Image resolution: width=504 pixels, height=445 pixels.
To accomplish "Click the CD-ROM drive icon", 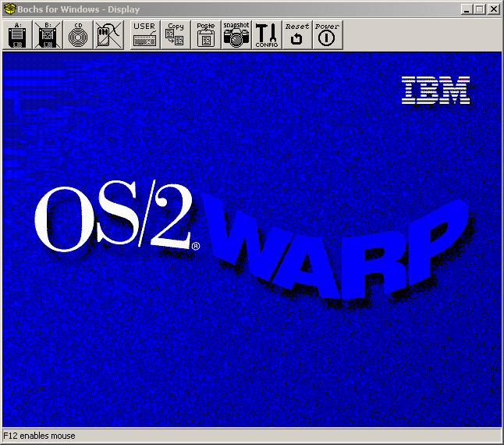I will pyautogui.click(x=78, y=35).
